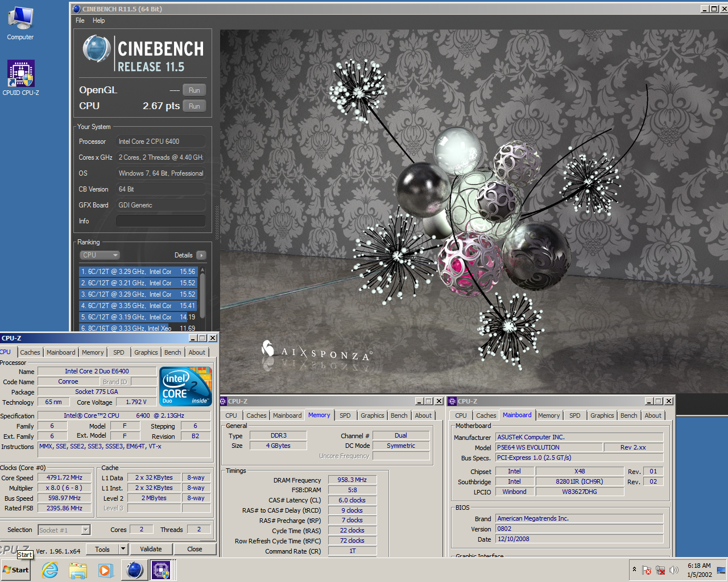Viewport: 728px width, 582px height.
Task: Click the Cinebench app icon in title bar
Action: (x=77, y=9)
